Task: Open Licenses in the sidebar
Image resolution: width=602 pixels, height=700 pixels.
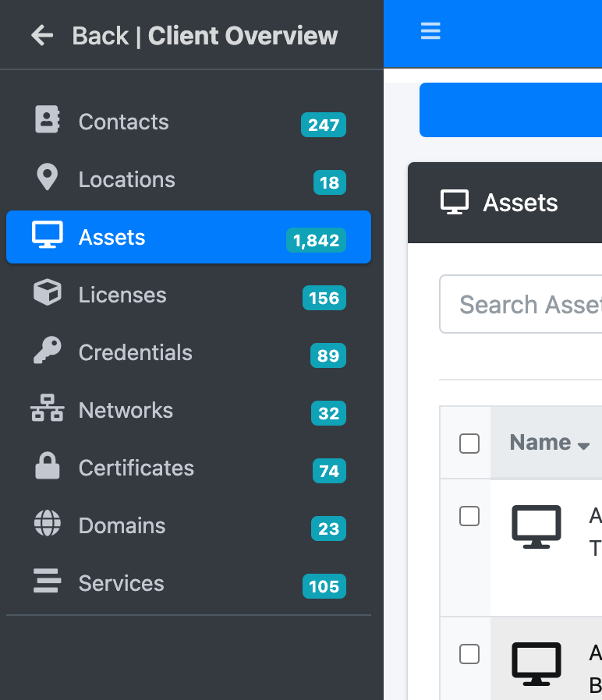Action: [189, 295]
